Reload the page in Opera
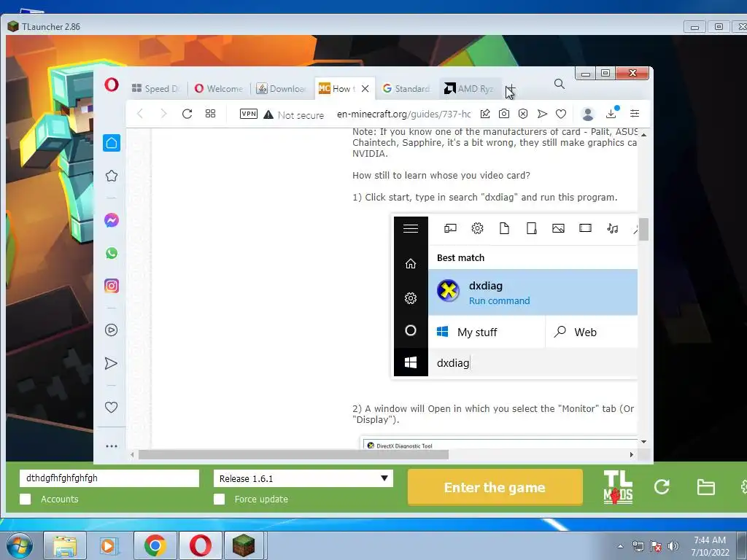The height and width of the screenshot is (560, 747). click(x=187, y=113)
